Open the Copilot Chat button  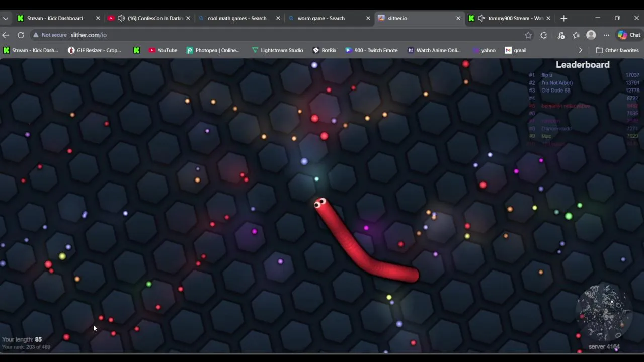[x=629, y=35]
